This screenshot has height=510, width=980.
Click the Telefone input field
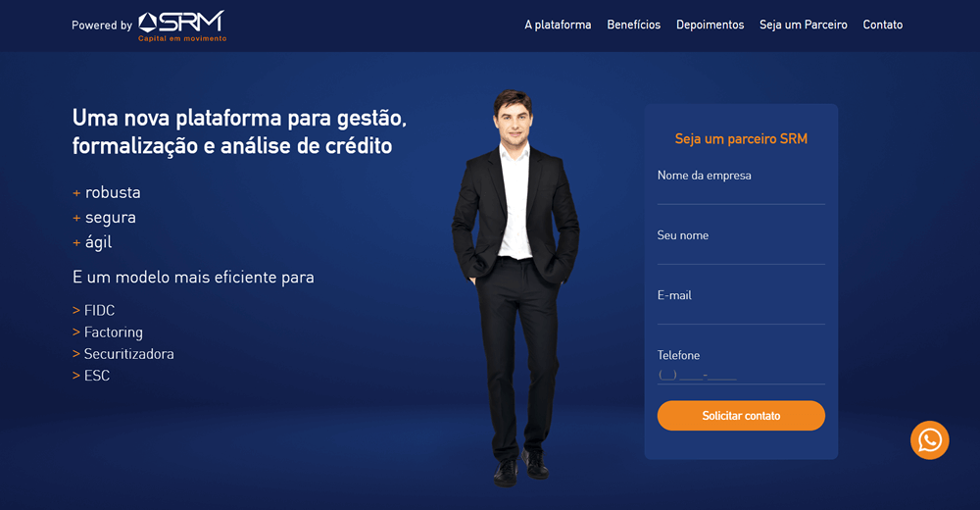coord(741,375)
